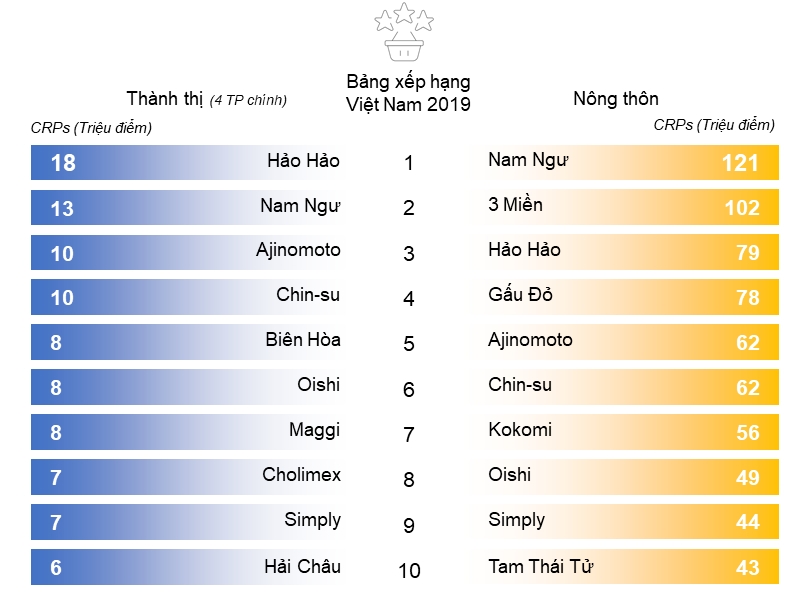810x609 pixels.
Task: Click the shopping basket with stars icon
Action: 404,32
